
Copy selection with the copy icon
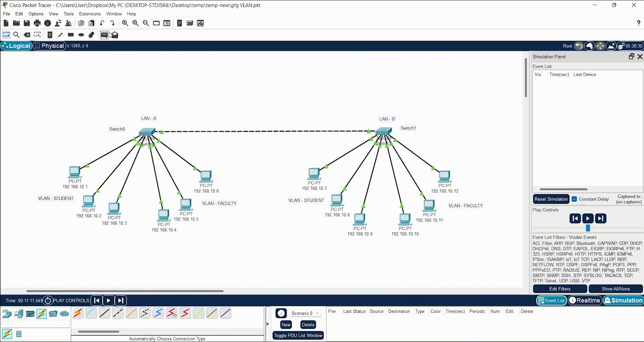click(x=81, y=23)
